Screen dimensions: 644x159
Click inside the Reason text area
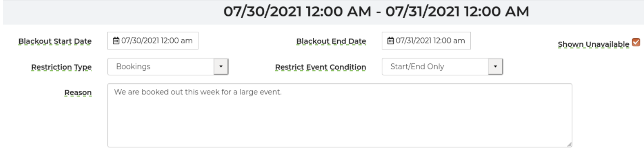(340, 115)
